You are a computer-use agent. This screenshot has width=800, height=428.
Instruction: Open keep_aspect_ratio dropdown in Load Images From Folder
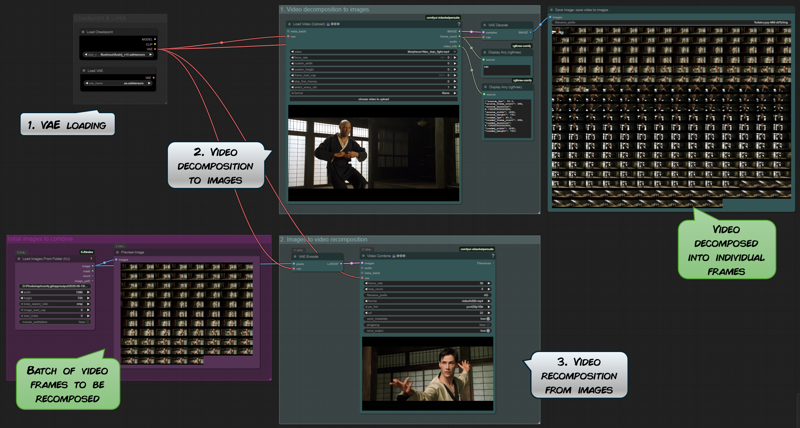click(55, 304)
